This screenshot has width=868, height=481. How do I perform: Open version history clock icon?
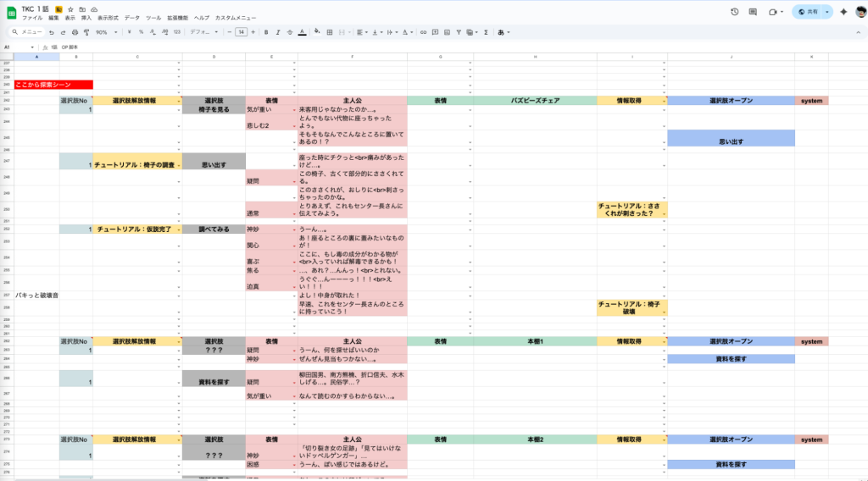pos(733,12)
